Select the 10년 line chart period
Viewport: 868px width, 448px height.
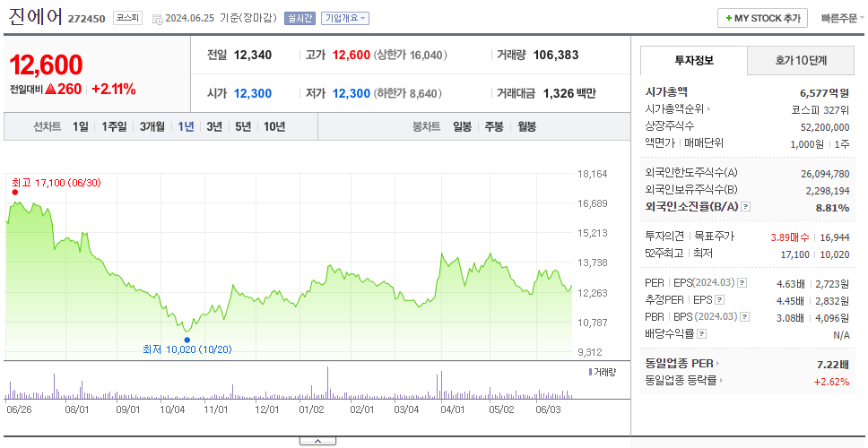pos(274,126)
